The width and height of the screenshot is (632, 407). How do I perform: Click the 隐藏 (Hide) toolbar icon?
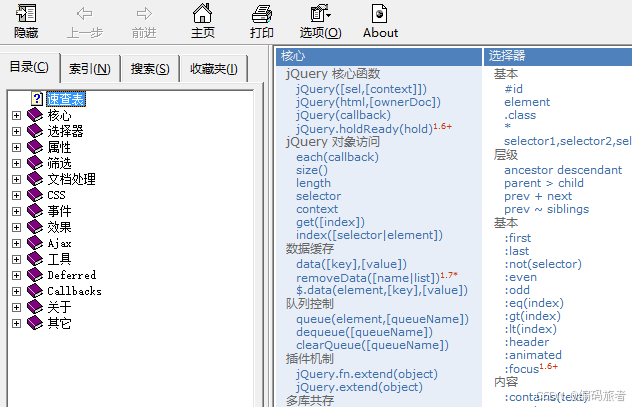click(x=26, y=14)
